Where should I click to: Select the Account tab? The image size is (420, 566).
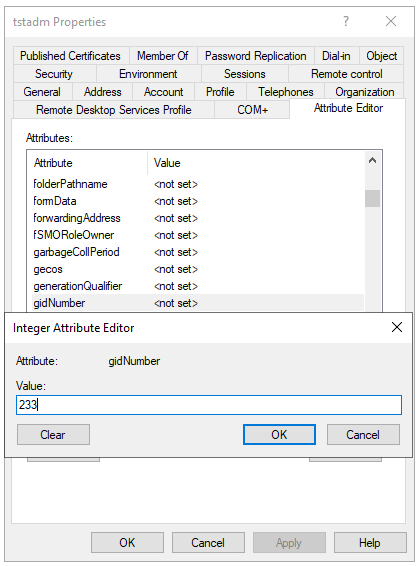click(163, 92)
